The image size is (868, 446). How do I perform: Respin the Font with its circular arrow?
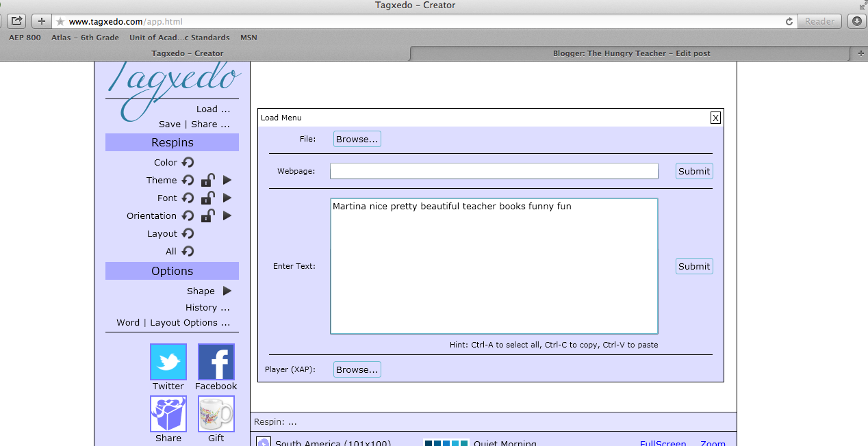[x=188, y=198]
